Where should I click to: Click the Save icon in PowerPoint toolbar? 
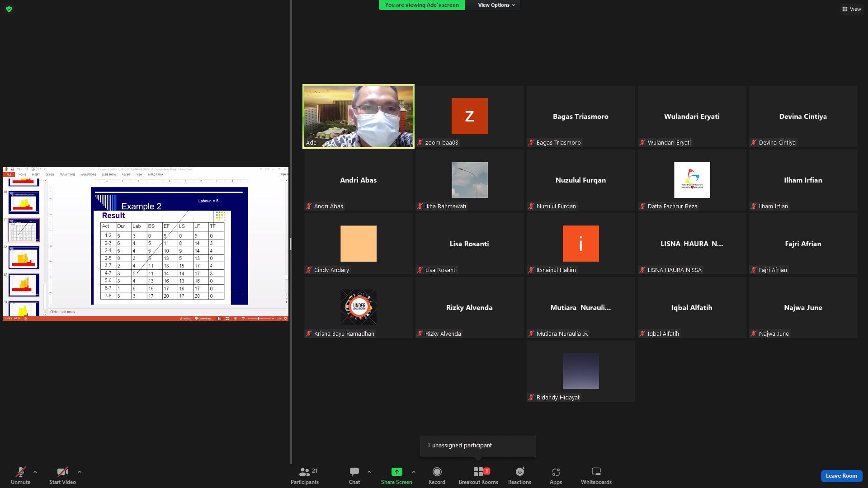[13, 169]
